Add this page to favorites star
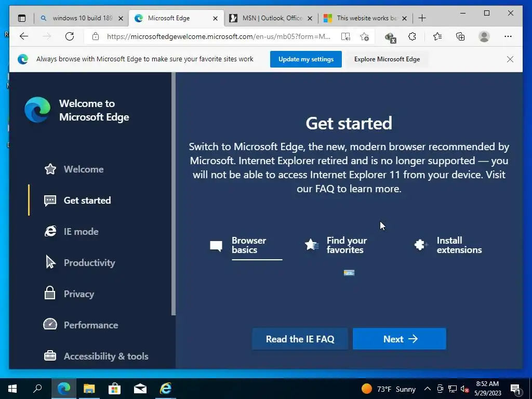Image resolution: width=532 pixels, height=399 pixels. click(364, 37)
